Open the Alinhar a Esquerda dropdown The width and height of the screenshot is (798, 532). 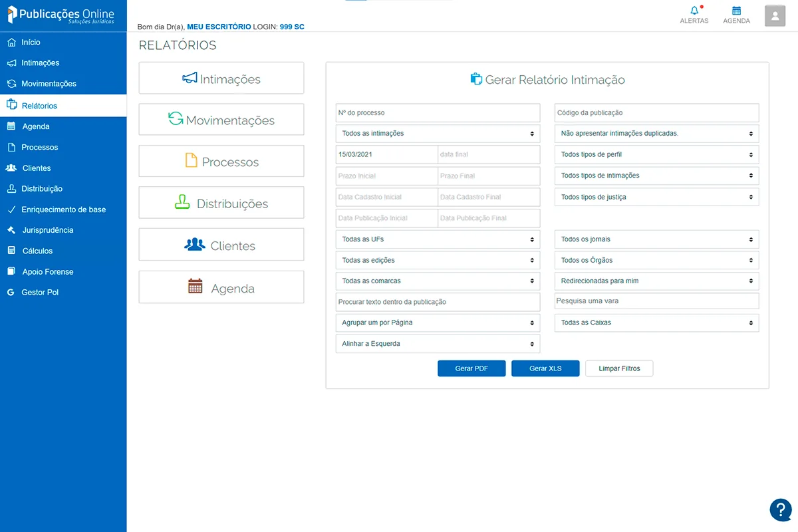[438, 344]
